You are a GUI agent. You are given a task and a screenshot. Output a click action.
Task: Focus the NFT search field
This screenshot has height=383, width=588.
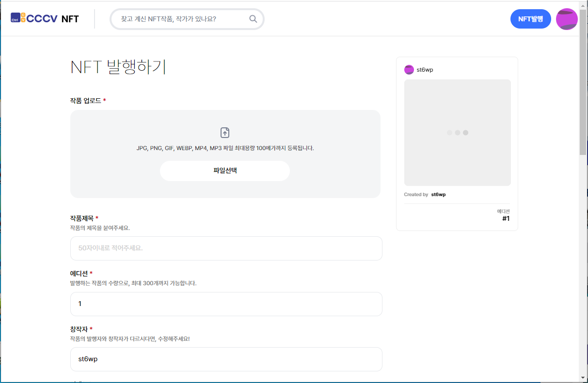click(x=187, y=19)
